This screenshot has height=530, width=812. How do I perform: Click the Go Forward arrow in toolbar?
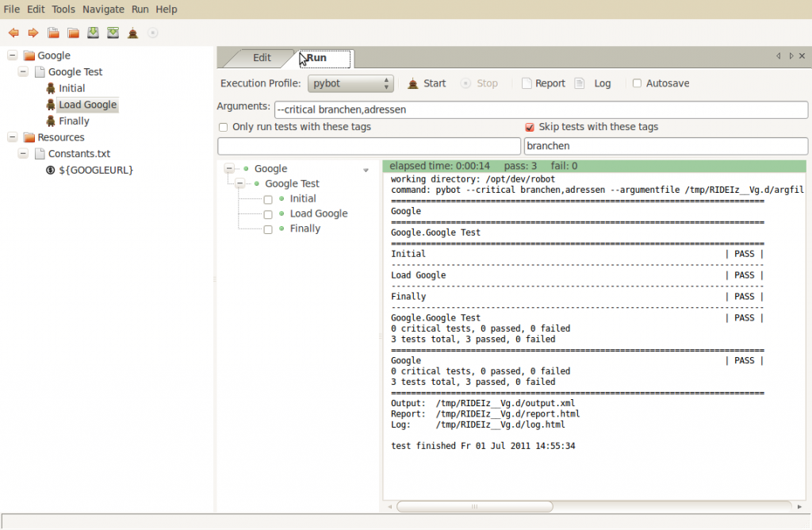tap(33, 33)
